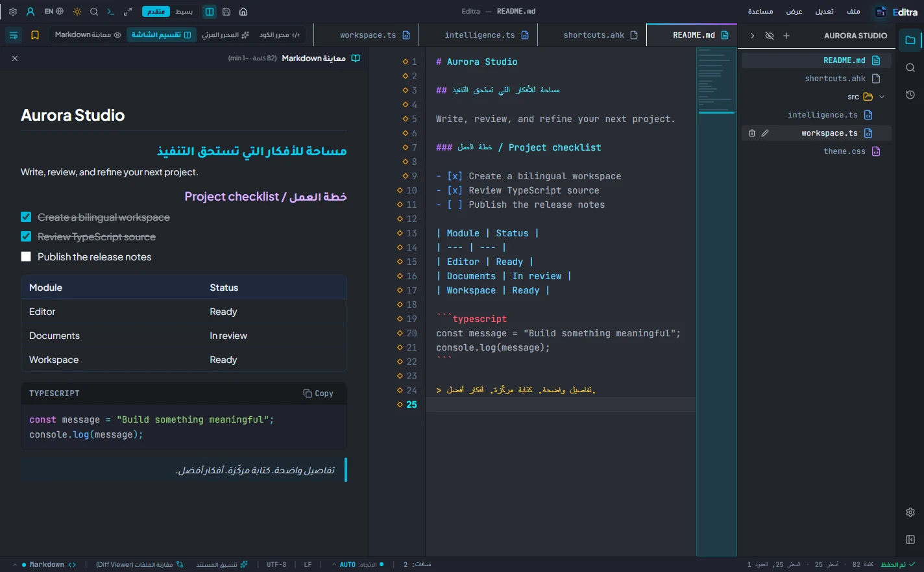Screen dimensions: 924x572
Task: Open ملف (File) menu
Action: (x=854, y=12)
